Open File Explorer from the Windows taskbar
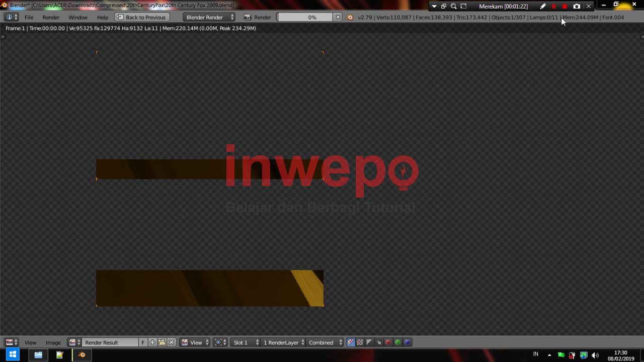This screenshot has height=362, width=644. (x=38, y=355)
